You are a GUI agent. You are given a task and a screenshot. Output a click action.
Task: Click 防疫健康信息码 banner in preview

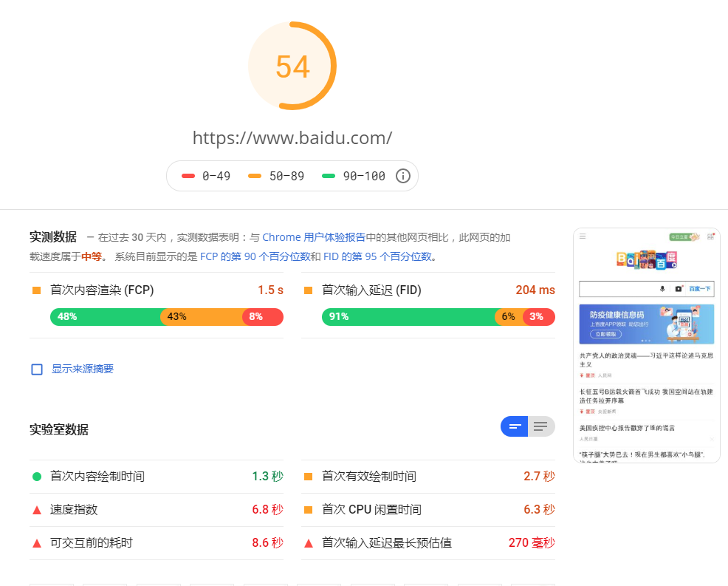click(x=647, y=324)
